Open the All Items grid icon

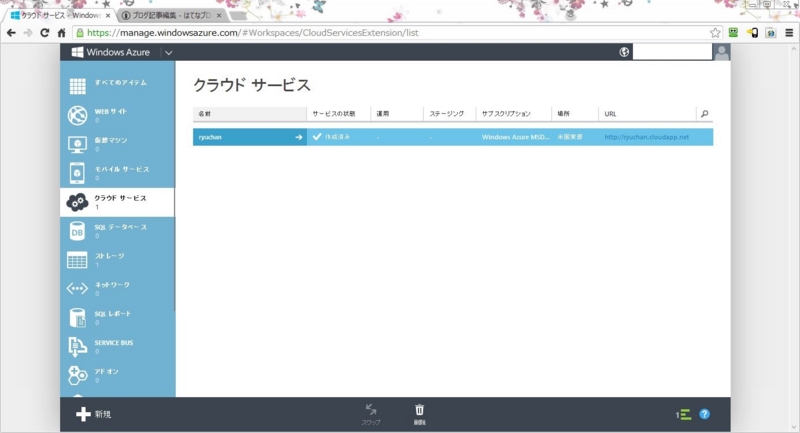78,86
